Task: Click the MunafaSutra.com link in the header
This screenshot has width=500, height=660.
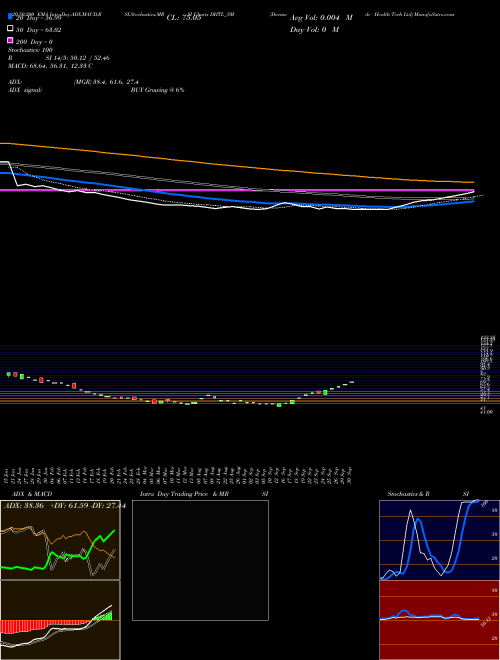Action: (x=434, y=14)
